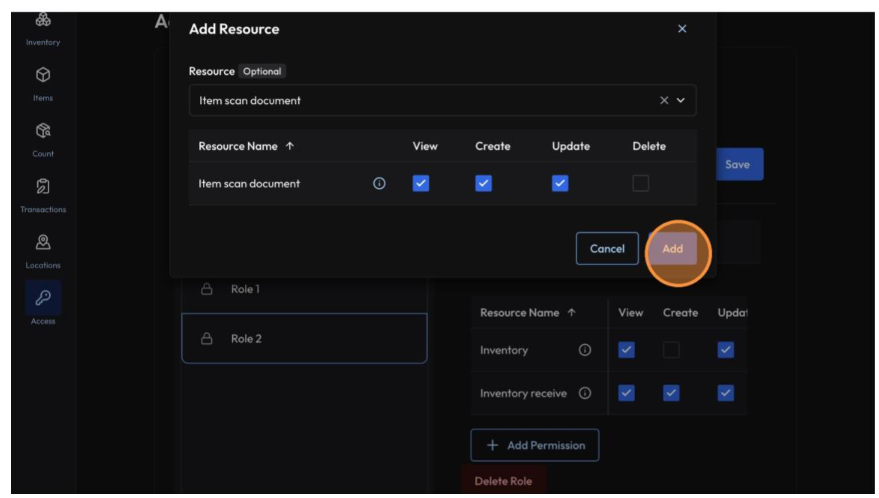Click the Resource combo box field
This screenshot has height=498, width=879.
pos(442,100)
